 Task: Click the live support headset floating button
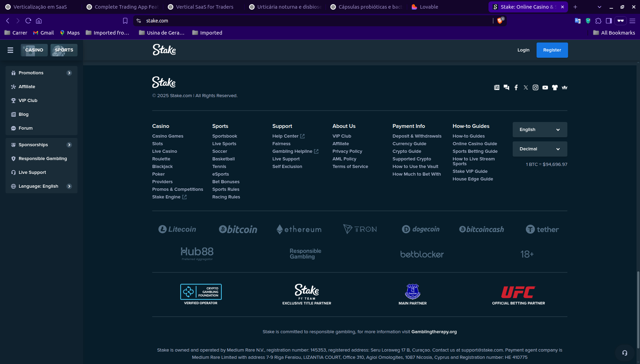pos(624,353)
